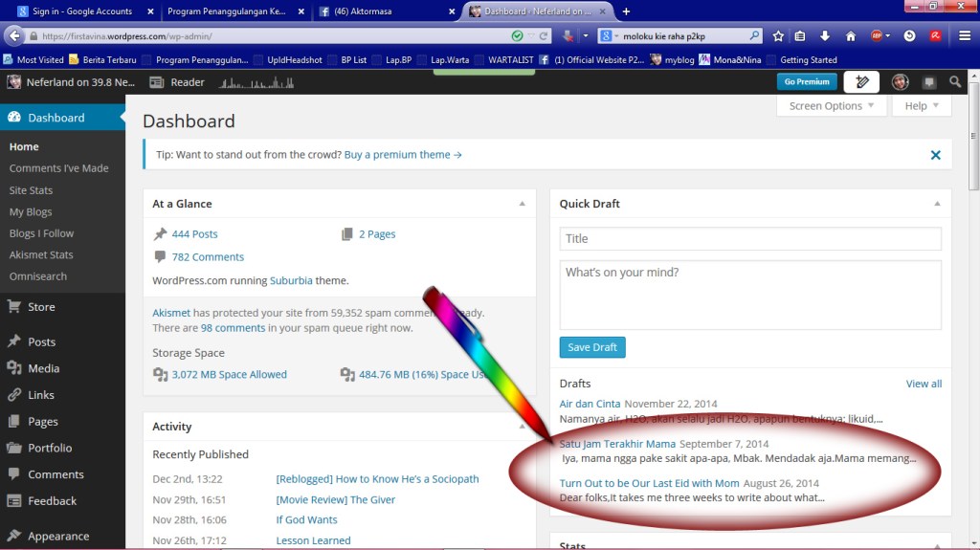Image resolution: width=980 pixels, height=550 pixels.
Task: Click the Quick Draft Title field
Action: [x=750, y=238]
